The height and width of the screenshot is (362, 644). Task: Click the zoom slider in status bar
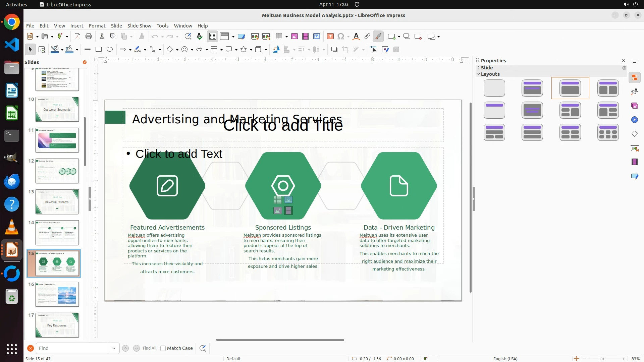click(601, 359)
